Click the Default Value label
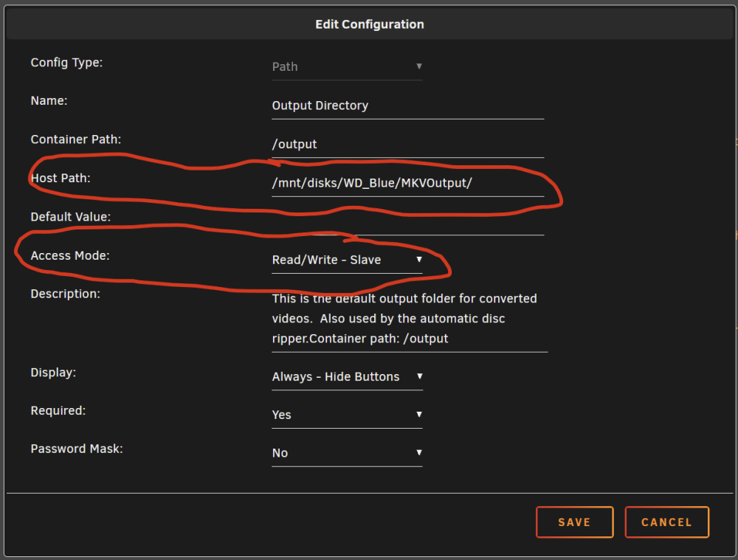Image resolution: width=738 pixels, height=560 pixels. click(71, 217)
